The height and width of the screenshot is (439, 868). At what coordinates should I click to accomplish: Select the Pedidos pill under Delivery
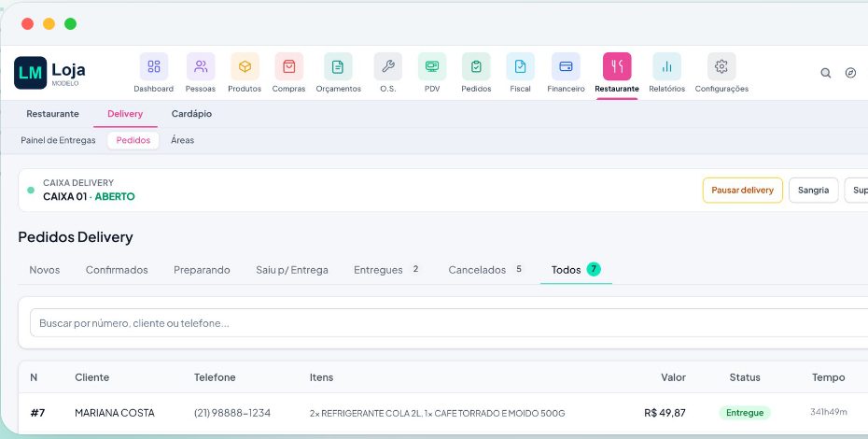pyautogui.click(x=133, y=140)
